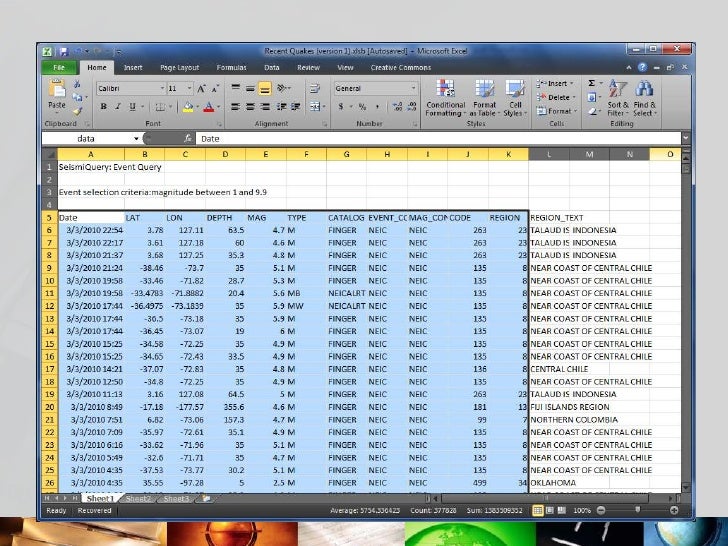Click the Save icon in Quick Access Toolbar

(64, 52)
